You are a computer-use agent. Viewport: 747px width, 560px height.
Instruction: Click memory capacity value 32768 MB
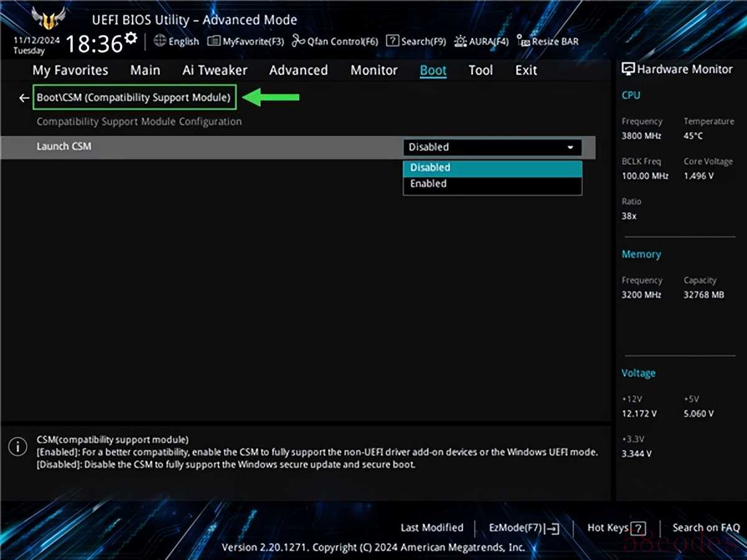click(x=703, y=295)
